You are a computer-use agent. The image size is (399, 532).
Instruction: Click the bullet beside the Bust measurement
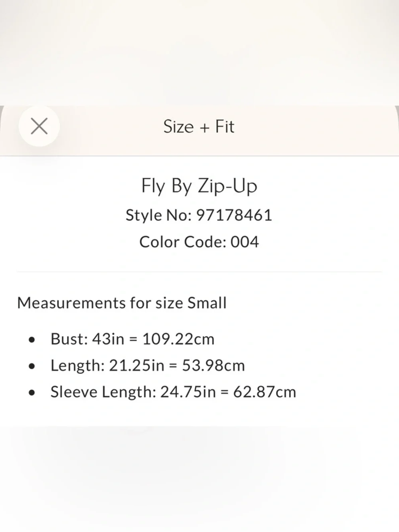click(32, 340)
